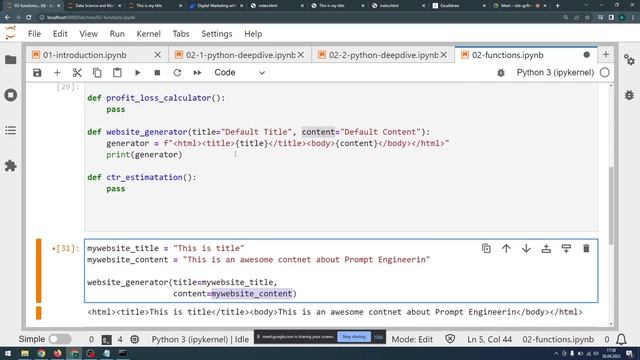
Task: Run the selected cell with play icon
Action: (138, 73)
